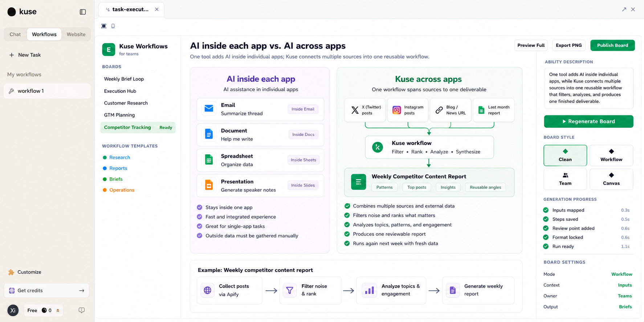This screenshot has width=644, height=322.
Task: Click the Collect posts globe icon
Action: [208, 290]
